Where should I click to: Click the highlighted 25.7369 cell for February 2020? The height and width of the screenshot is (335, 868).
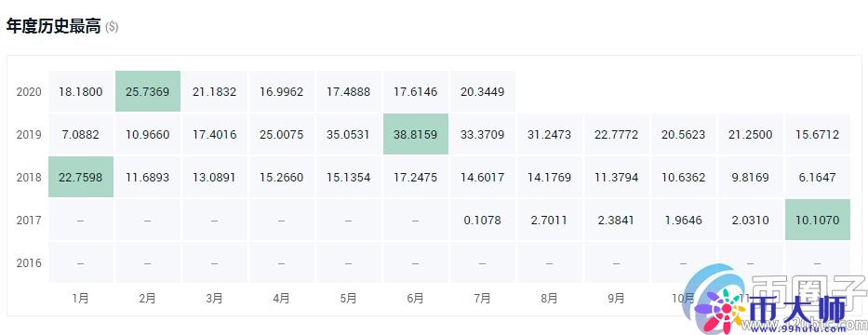148,91
